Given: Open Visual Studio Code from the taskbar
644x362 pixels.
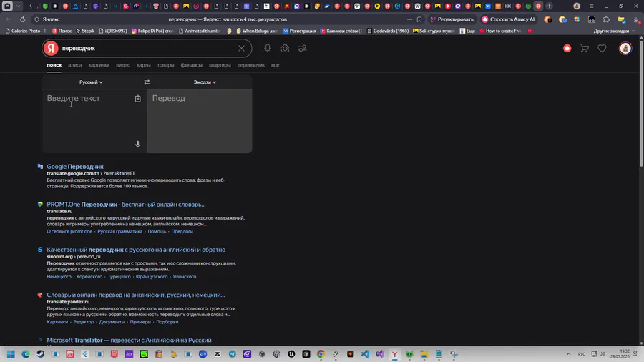Looking at the screenshot, I should point(365,354).
